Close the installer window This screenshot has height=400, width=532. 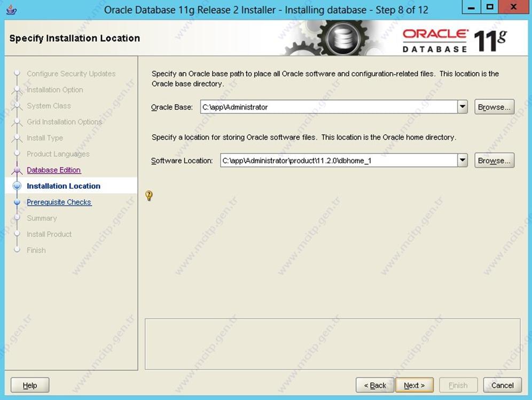(x=513, y=7)
